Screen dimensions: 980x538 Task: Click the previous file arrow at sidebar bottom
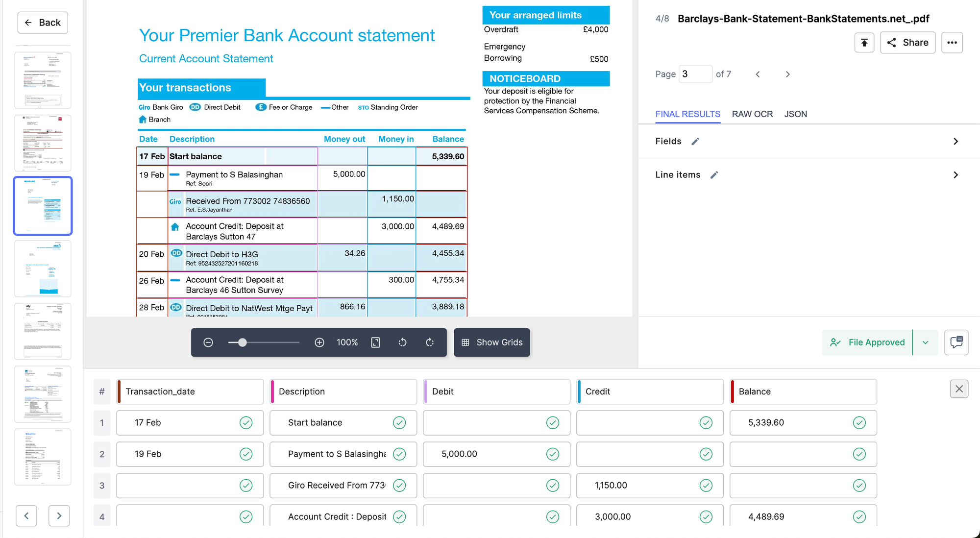26,515
